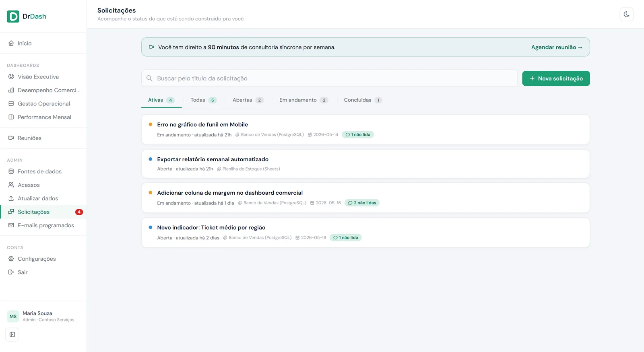Click the Configurações gear icon

[11, 259]
